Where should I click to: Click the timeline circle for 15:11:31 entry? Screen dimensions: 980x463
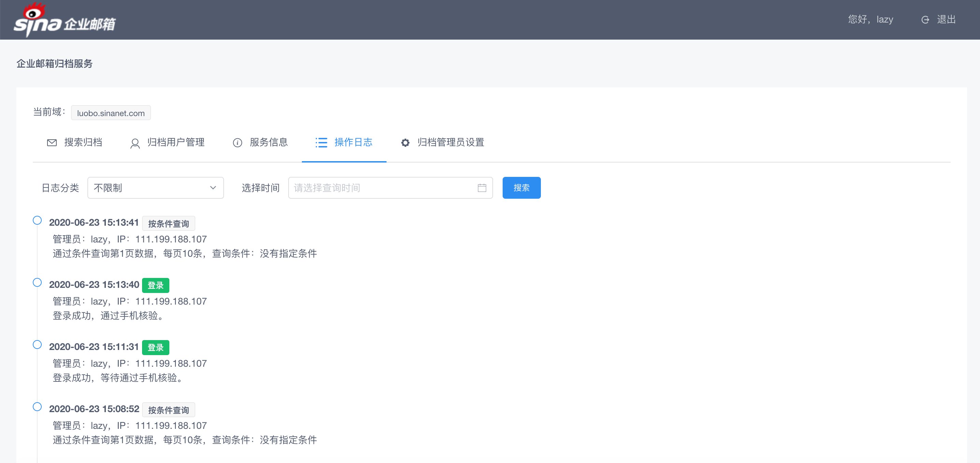[37, 345]
